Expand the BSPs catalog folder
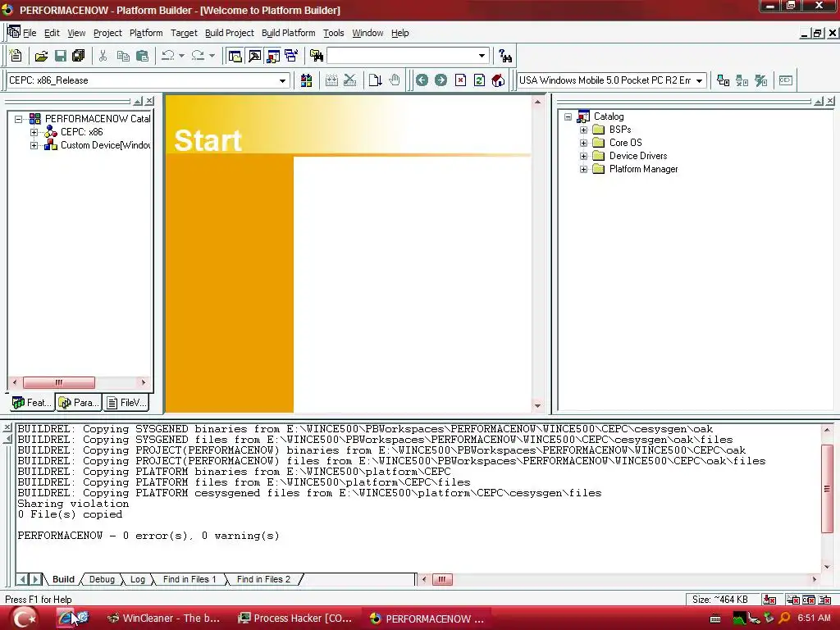Viewport: 840px width, 630px height. click(x=583, y=130)
